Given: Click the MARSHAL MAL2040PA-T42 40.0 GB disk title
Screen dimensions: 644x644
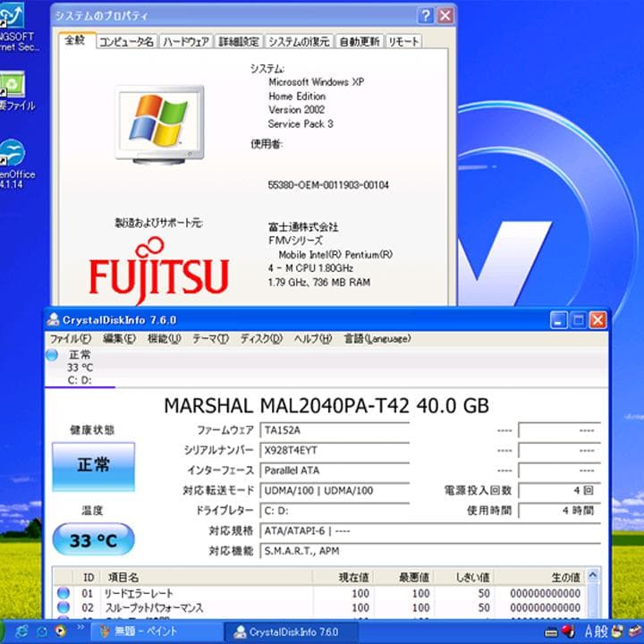Looking at the screenshot, I should point(326,406).
